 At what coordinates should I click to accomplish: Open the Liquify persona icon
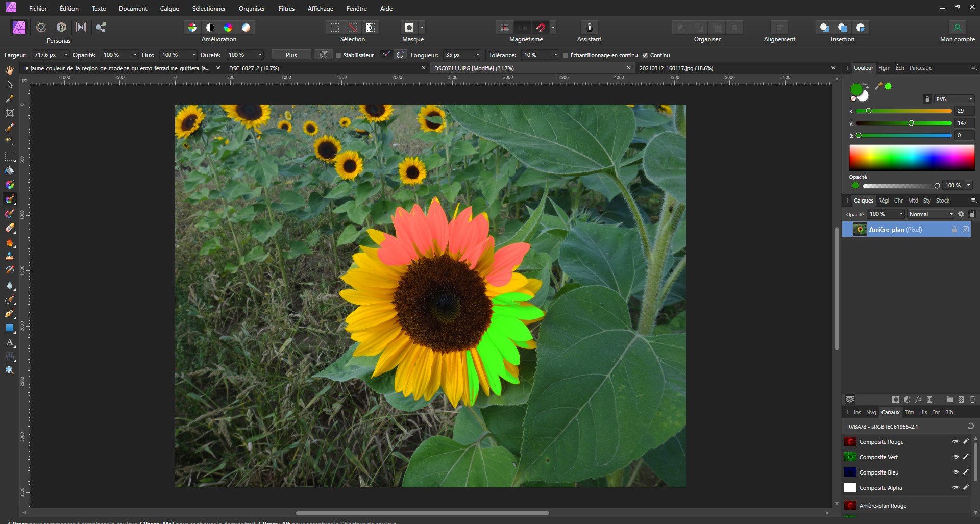tap(41, 27)
